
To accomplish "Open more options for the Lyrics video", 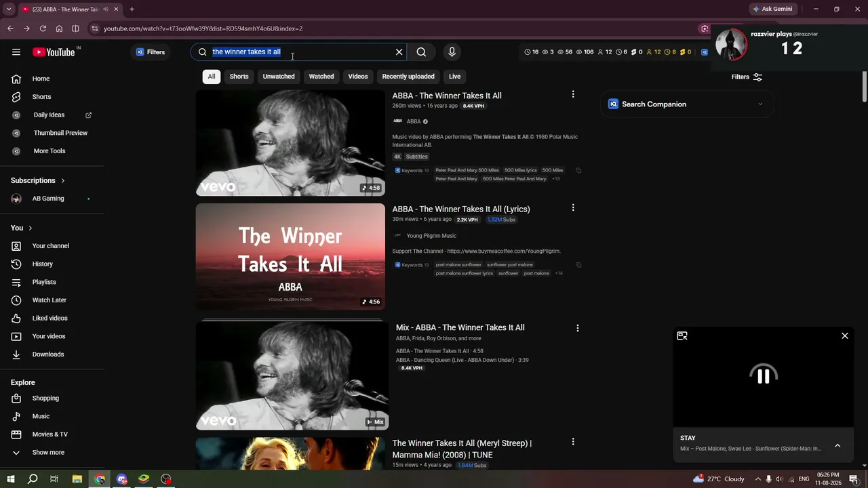I will (x=573, y=208).
